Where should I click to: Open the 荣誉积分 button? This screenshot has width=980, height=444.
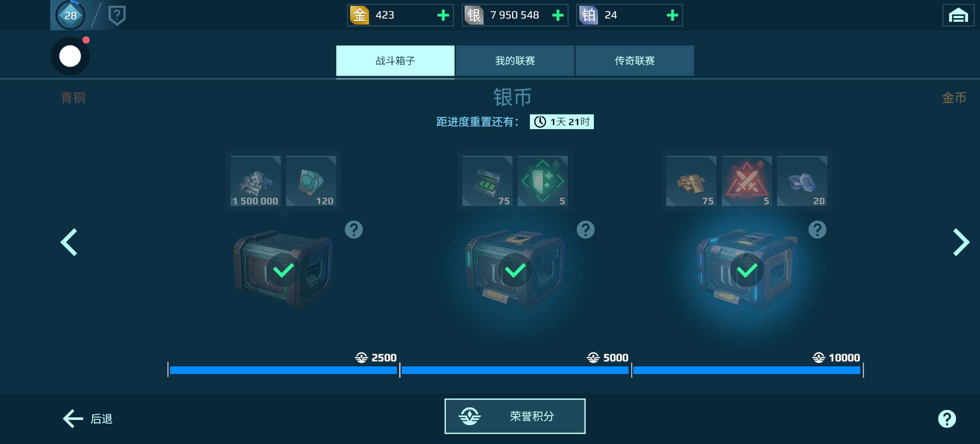tap(515, 416)
